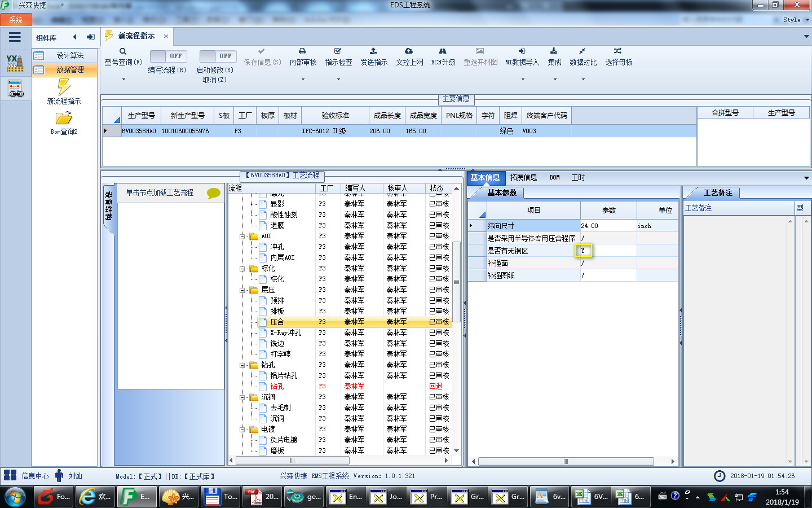Click 数据对比 compare icon

582,51
